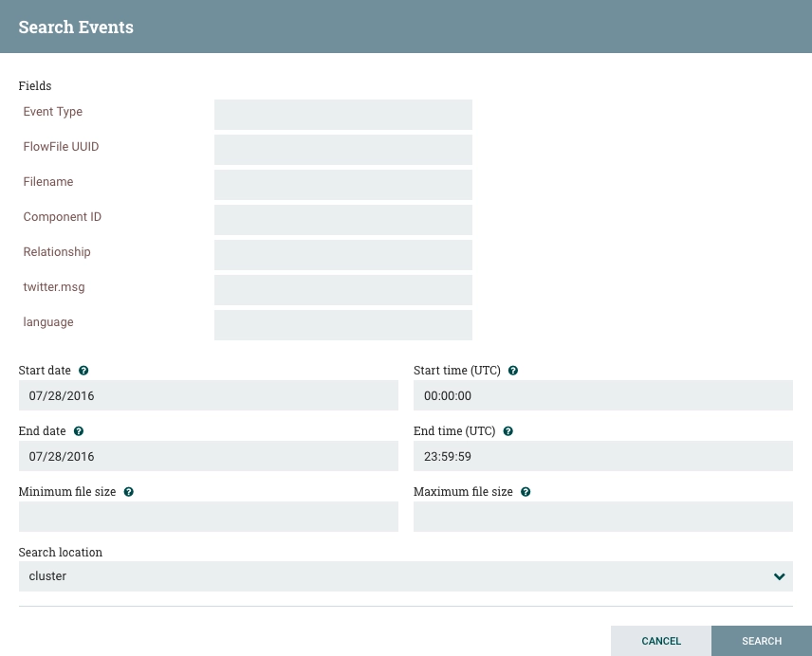Focus the Event Type input field

coord(343,115)
